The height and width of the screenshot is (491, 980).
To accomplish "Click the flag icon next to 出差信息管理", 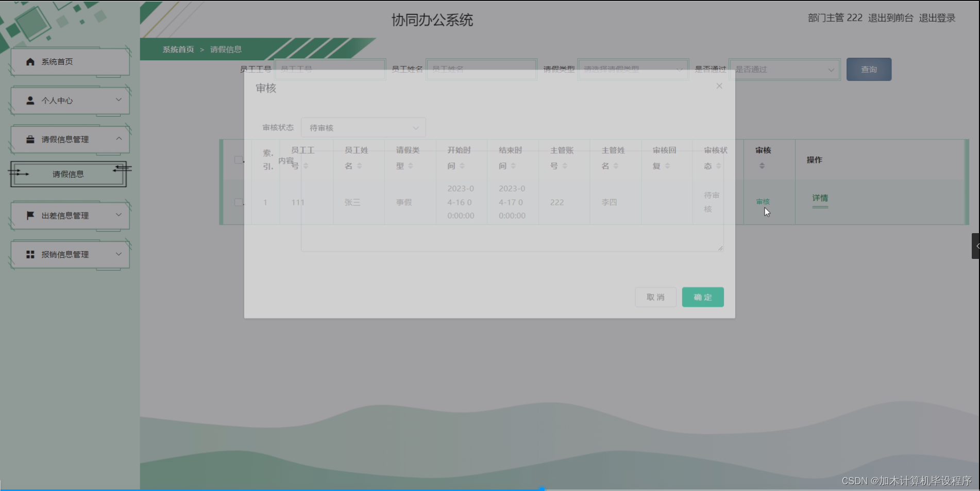I will tap(29, 216).
